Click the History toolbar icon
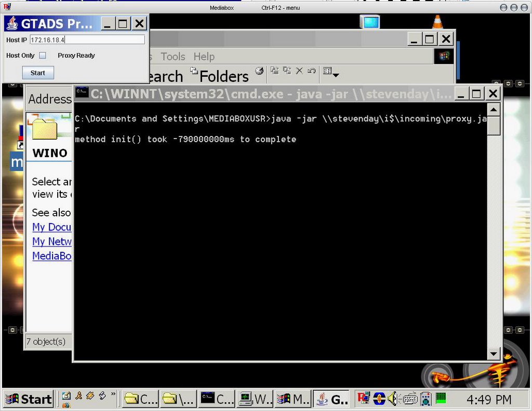This screenshot has width=532, height=411. (259, 71)
